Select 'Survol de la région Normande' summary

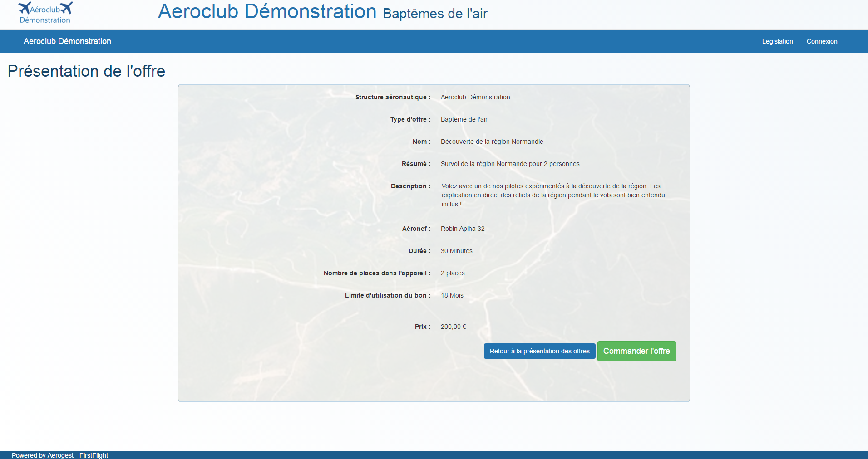[x=510, y=164]
